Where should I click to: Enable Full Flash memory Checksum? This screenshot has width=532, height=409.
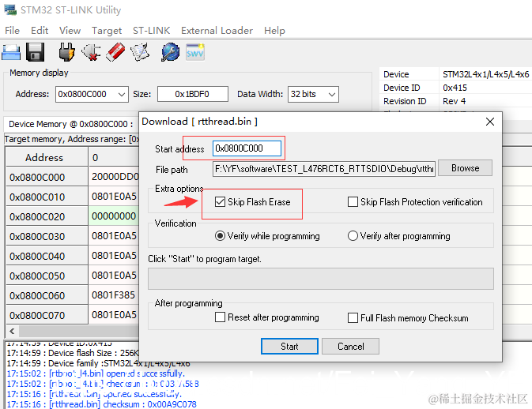(x=353, y=318)
